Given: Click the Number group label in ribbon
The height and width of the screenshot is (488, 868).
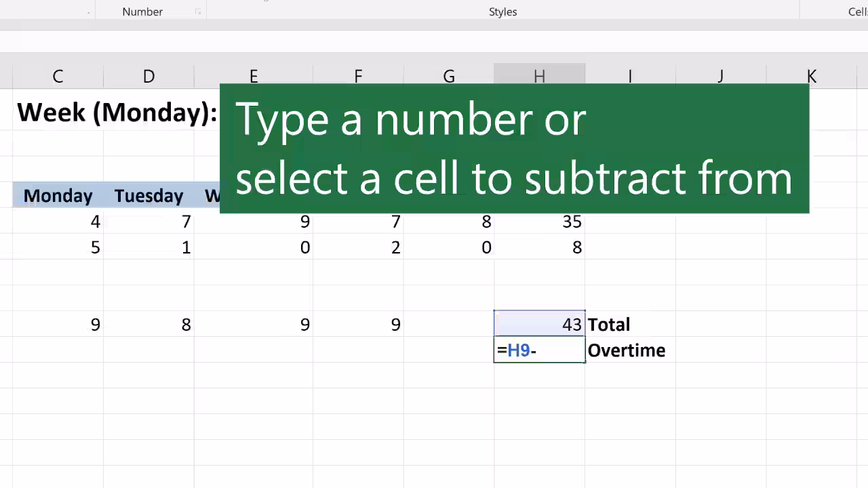Looking at the screenshot, I should tap(142, 12).
